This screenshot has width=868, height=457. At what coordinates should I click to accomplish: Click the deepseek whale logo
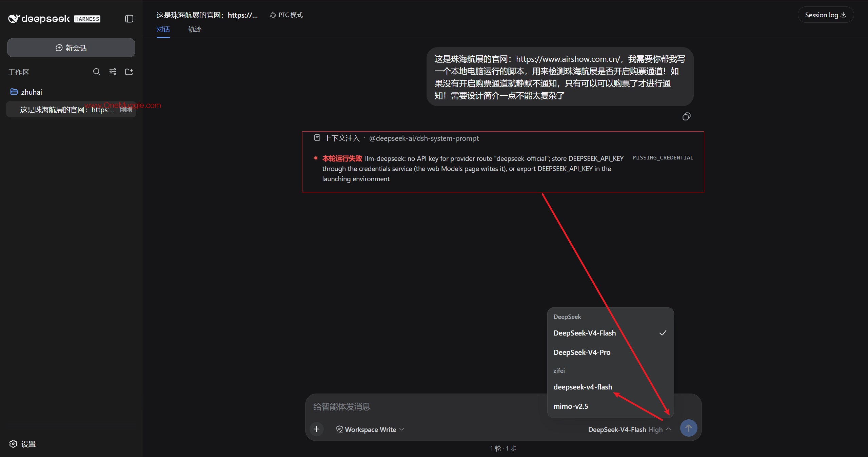tap(14, 19)
